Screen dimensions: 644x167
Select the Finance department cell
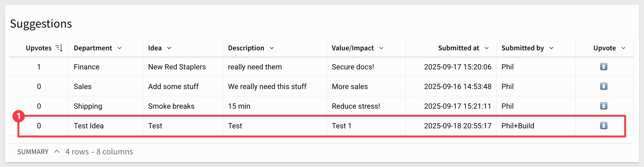[87, 67]
